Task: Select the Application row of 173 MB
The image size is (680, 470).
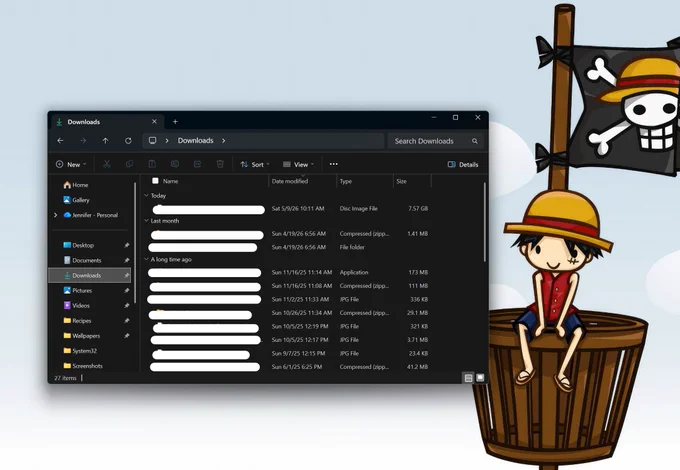Action: (x=288, y=272)
